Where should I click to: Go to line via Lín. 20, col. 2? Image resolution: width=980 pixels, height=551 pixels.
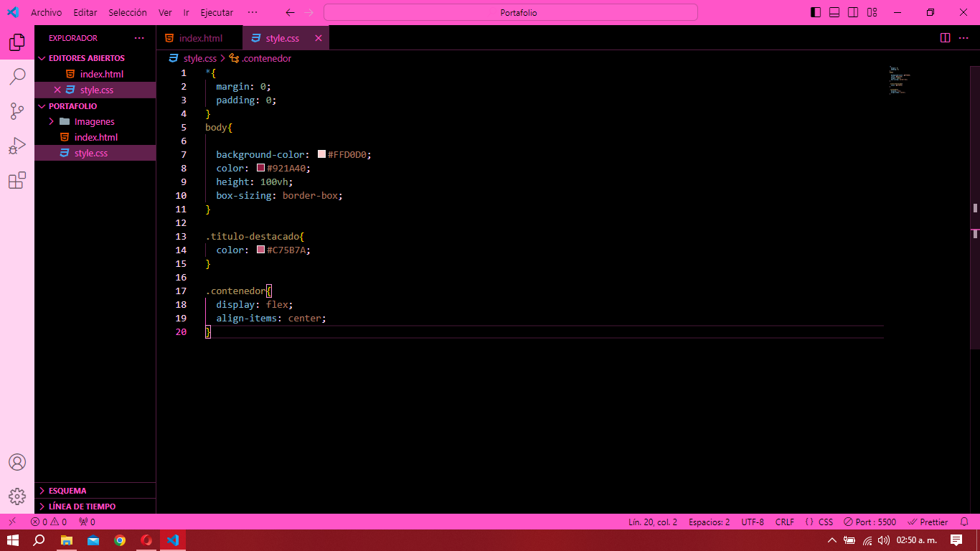click(x=652, y=522)
